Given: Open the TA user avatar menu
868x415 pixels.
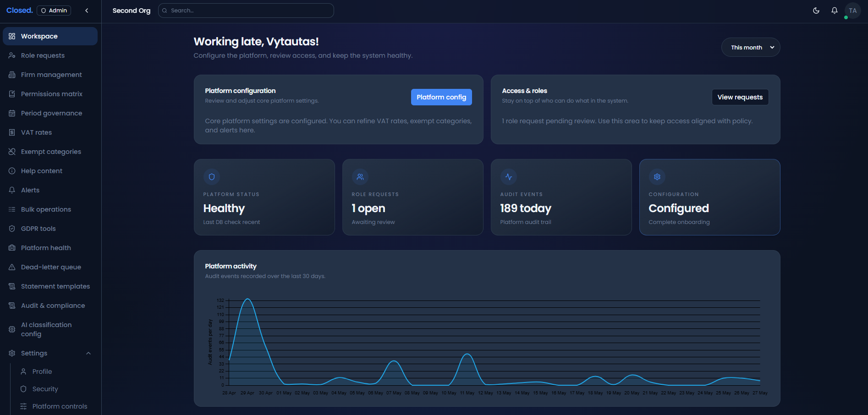Looking at the screenshot, I should [852, 11].
